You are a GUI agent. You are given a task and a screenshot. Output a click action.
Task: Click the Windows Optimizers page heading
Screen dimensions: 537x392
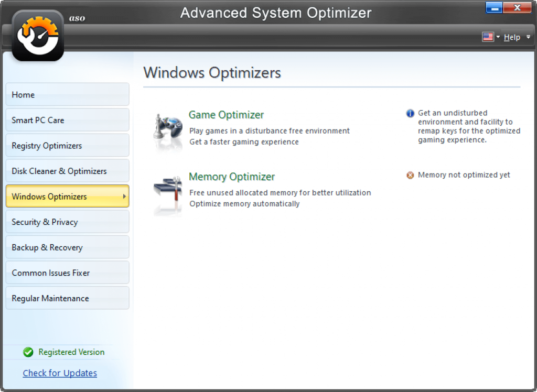tap(212, 72)
